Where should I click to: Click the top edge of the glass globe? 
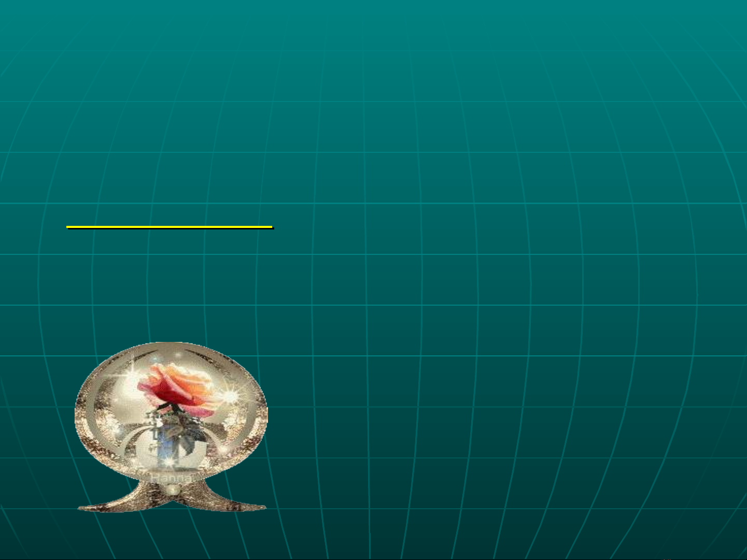[171, 344]
